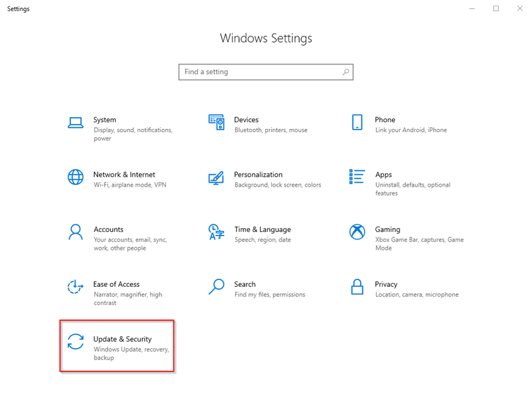Open System settings via the laptop icon
Image resolution: width=532 pixels, height=399 pixels.
point(76,123)
